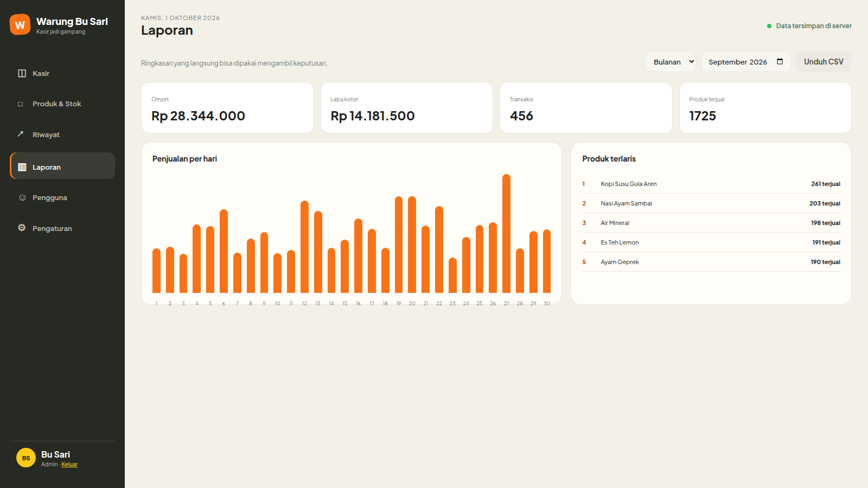Click the Pengaturan gear icon

coord(22,228)
